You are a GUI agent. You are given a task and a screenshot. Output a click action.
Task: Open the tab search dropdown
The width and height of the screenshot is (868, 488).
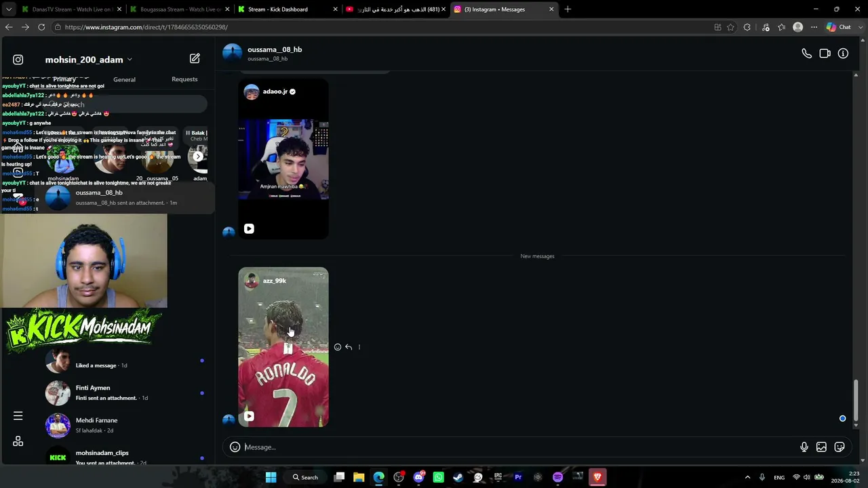(x=9, y=9)
